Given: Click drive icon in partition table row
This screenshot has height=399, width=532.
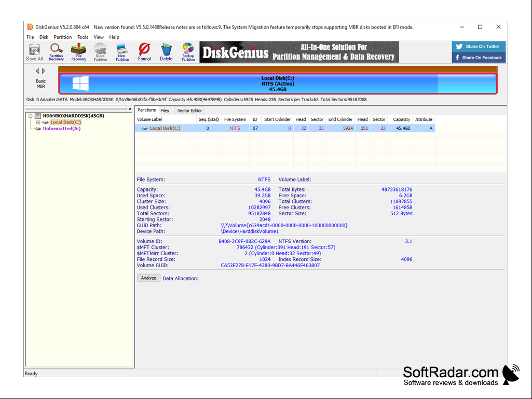Looking at the screenshot, I should (144, 128).
